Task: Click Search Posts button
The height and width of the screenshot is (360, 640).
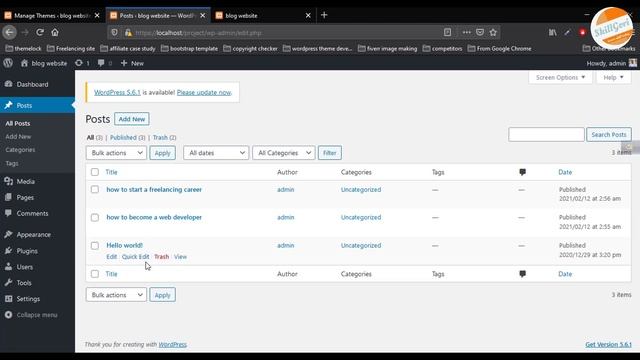Action: point(609,134)
